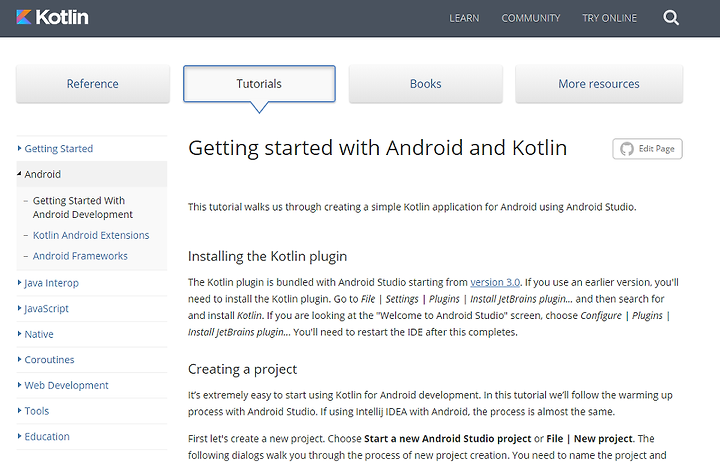Open the TRY ONLINE menu item

point(609,18)
